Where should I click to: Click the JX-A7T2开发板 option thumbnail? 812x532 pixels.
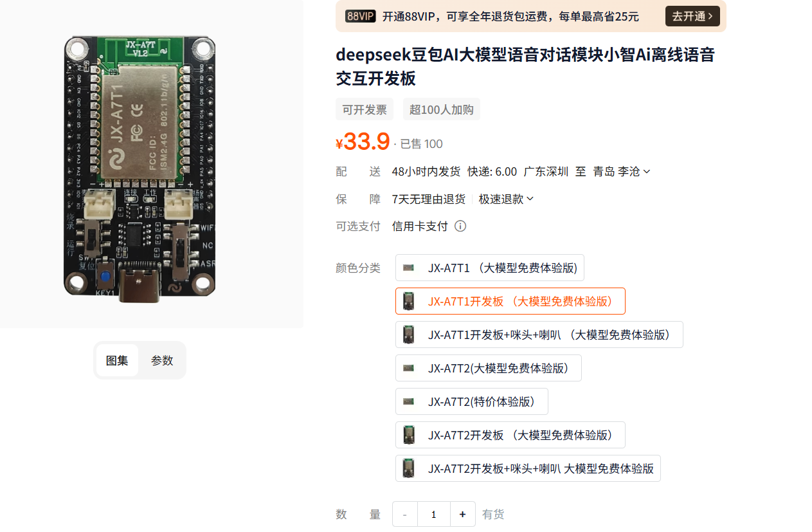pos(408,434)
